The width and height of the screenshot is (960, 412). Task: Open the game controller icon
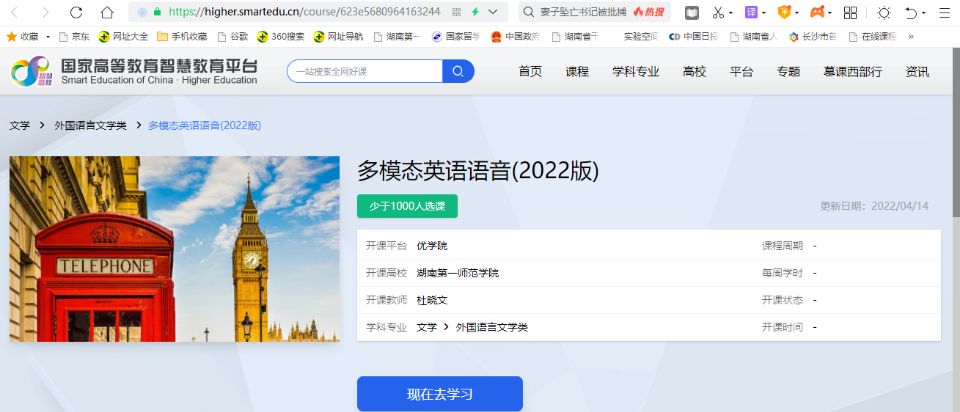coord(818,12)
